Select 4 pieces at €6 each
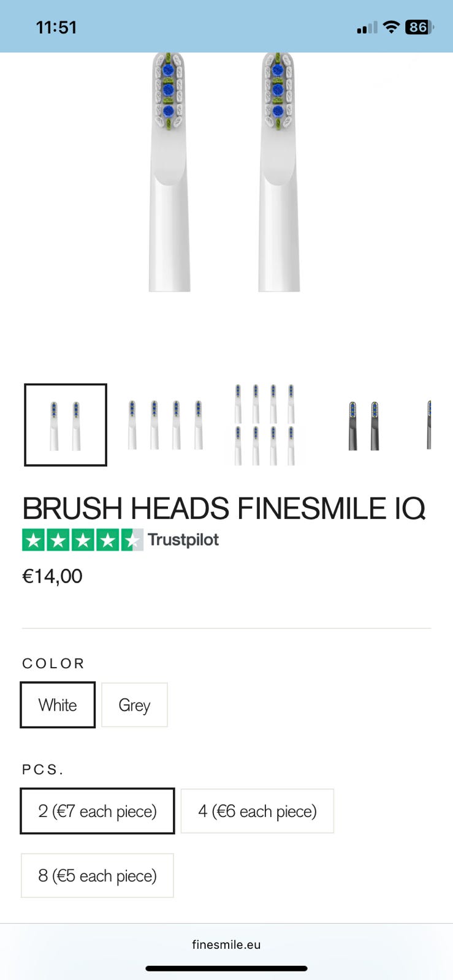This screenshot has width=453, height=980. point(257,811)
